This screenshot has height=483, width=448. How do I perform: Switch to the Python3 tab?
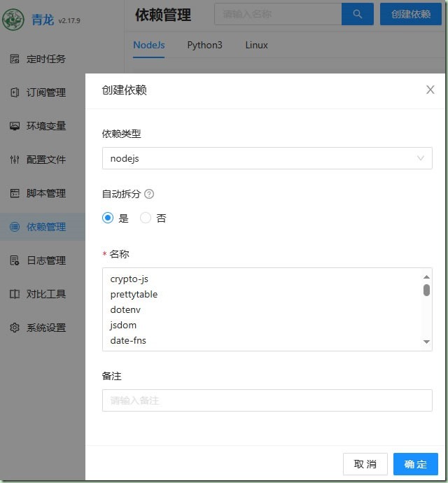point(204,45)
